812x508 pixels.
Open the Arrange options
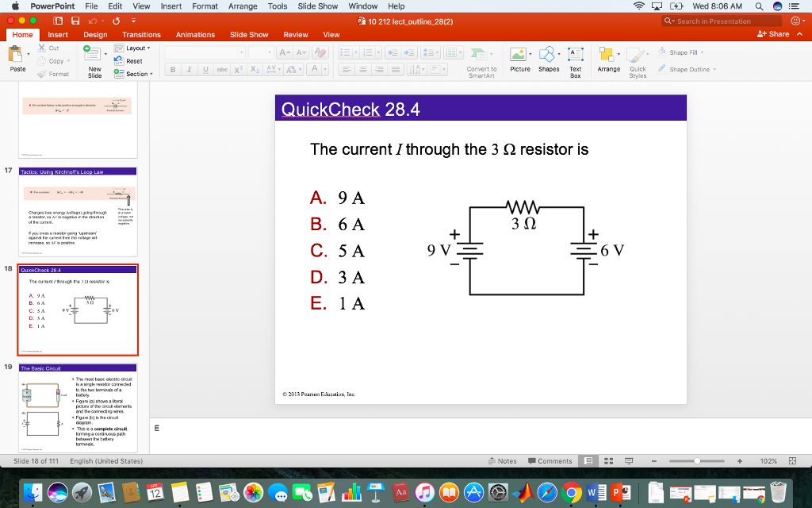[x=608, y=62]
